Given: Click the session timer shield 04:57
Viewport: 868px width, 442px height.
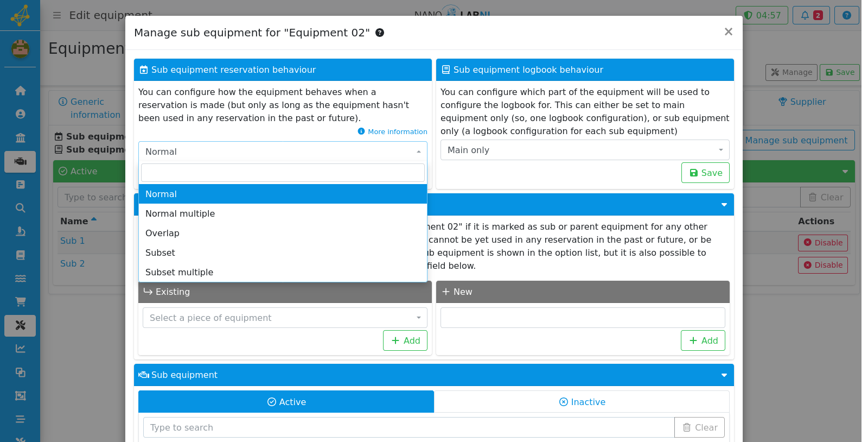Looking at the screenshot, I should tap(762, 15).
